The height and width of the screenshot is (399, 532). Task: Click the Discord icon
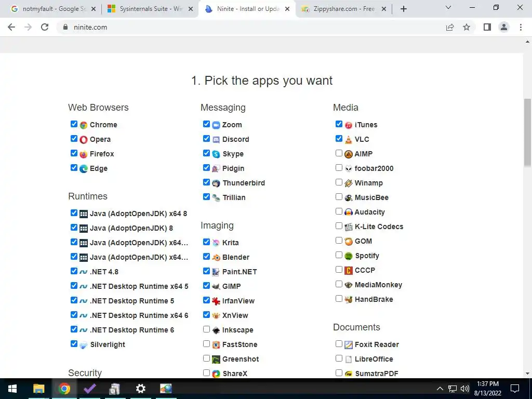(x=216, y=139)
